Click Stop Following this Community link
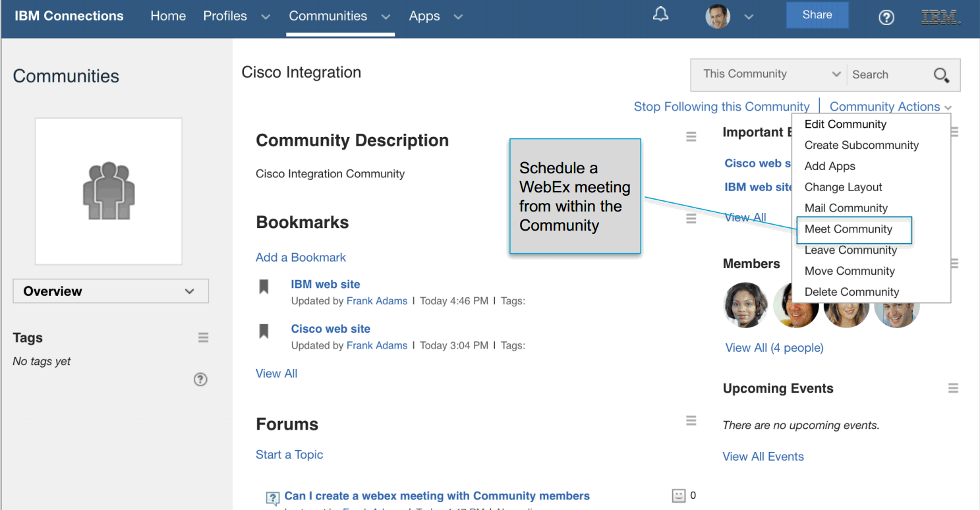 tap(722, 107)
